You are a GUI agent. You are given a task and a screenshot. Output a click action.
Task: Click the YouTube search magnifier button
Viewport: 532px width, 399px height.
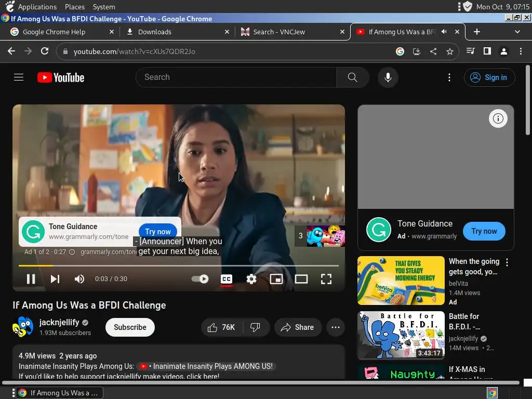coord(353,77)
